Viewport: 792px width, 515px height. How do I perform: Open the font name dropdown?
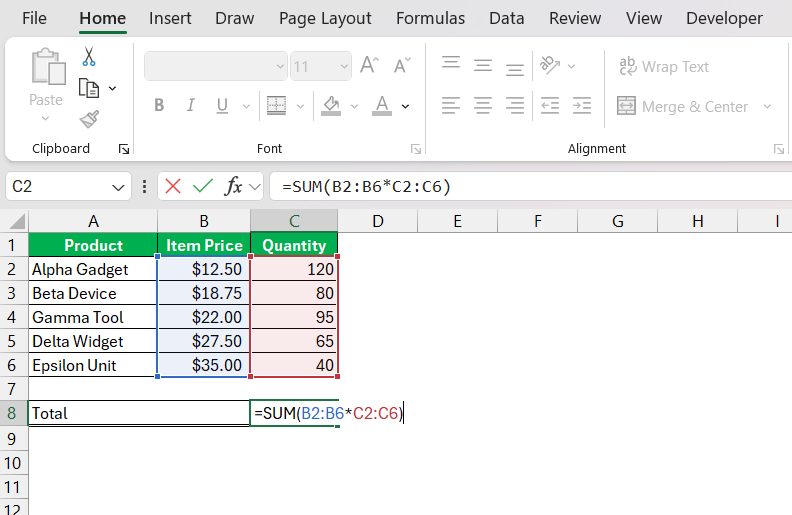(280, 66)
